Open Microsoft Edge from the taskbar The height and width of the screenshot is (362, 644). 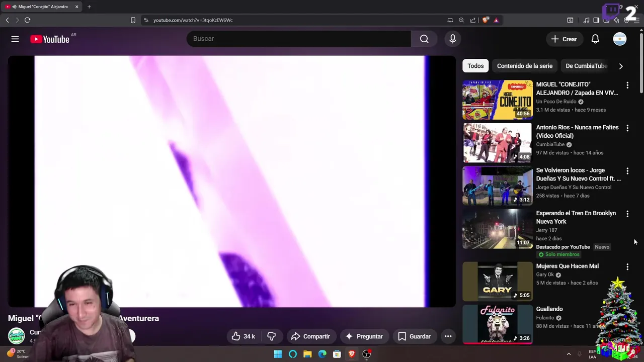(x=323, y=354)
